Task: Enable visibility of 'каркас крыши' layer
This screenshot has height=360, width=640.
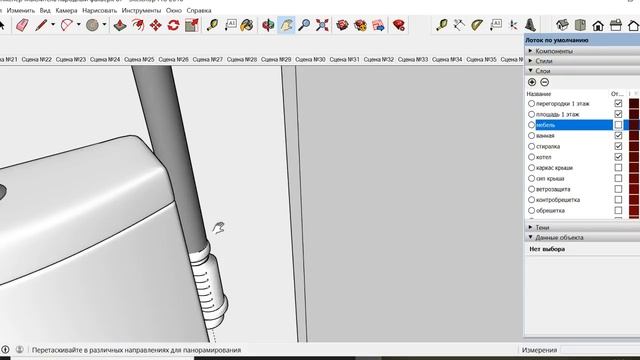Action: click(618, 168)
